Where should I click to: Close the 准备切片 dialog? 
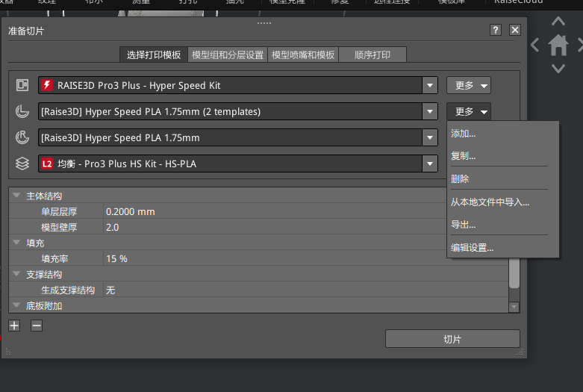click(515, 30)
